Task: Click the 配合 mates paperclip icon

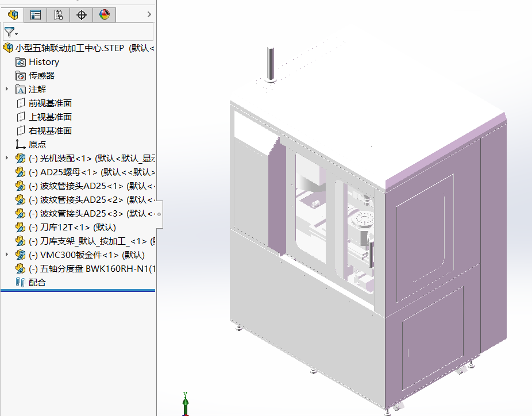Action: [x=21, y=282]
